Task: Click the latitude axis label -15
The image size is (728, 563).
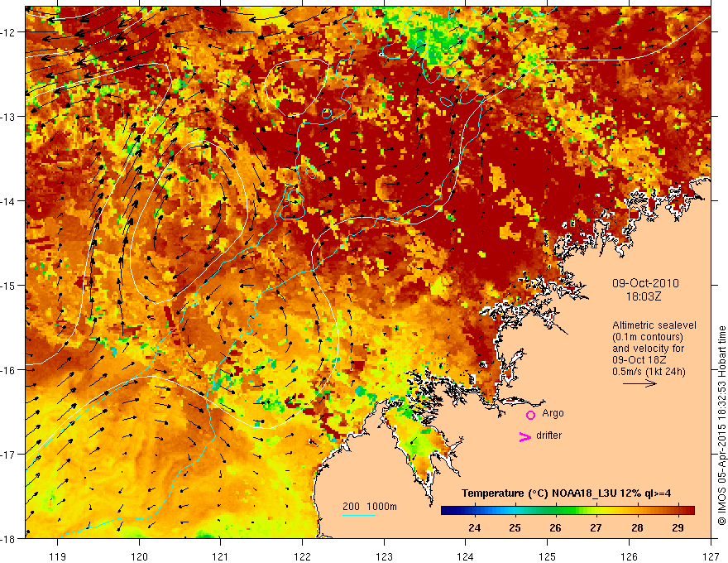Action: [x=8, y=285]
